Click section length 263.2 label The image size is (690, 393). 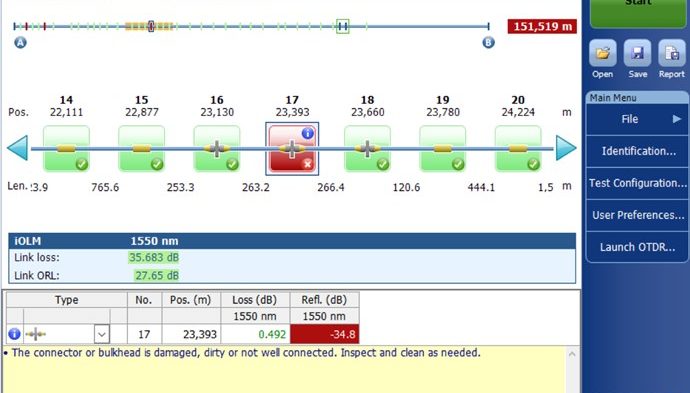point(255,187)
